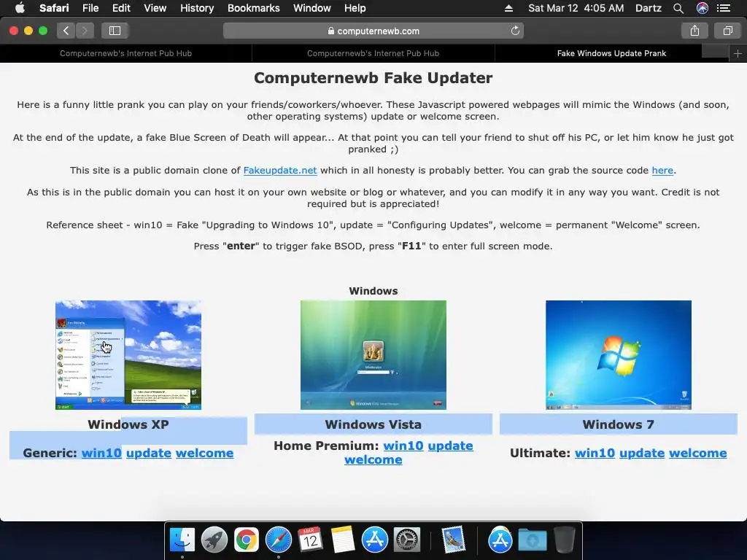Click the Windows XP desktop thumbnail

coord(128,355)
